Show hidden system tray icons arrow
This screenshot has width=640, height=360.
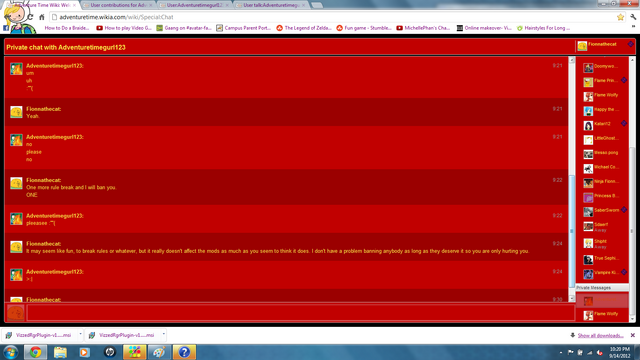(x=561, y=352)
